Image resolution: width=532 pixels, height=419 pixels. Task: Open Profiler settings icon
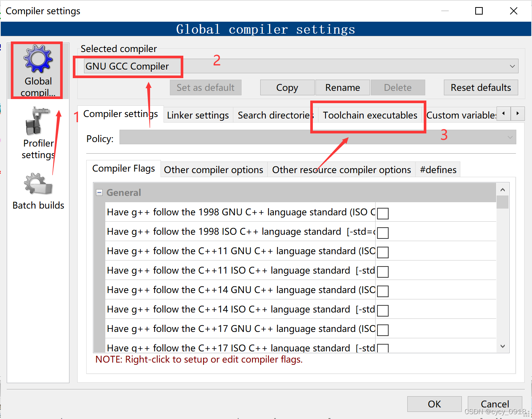coord(38,121)
